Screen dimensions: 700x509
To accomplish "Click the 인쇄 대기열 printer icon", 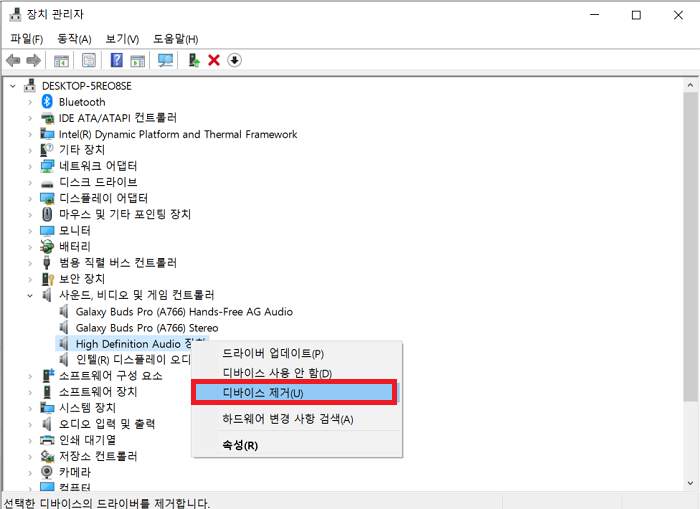I will tap(47, 440).
